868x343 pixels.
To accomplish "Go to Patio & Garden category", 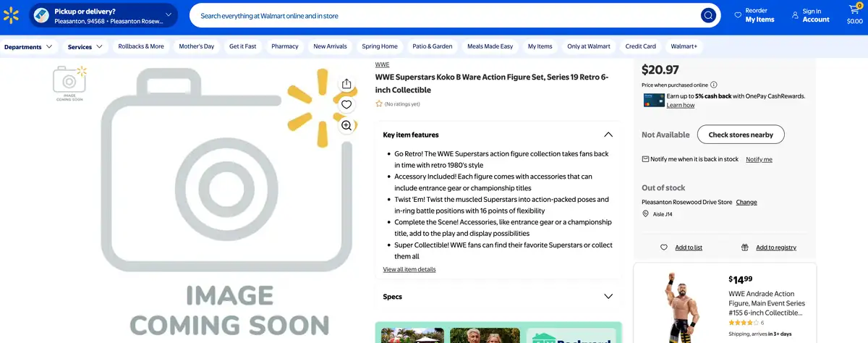I will [432, 46].
